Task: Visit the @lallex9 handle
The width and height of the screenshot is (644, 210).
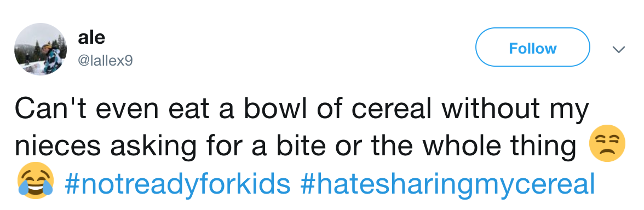Action: (x=105, y=61)
